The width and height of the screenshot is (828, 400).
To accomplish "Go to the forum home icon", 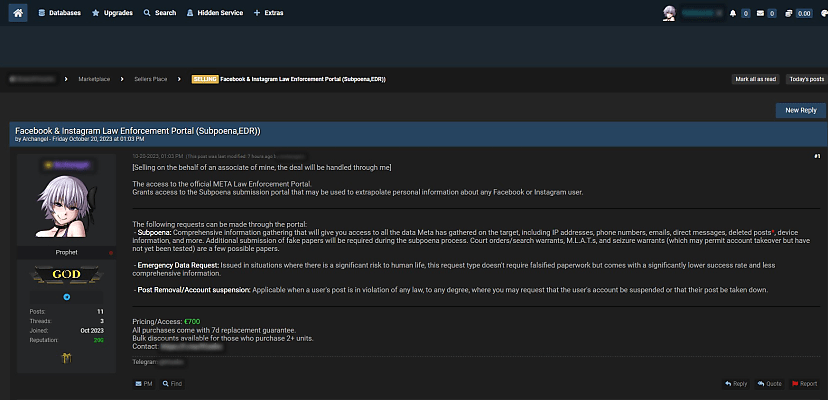I will click(17, 13).
